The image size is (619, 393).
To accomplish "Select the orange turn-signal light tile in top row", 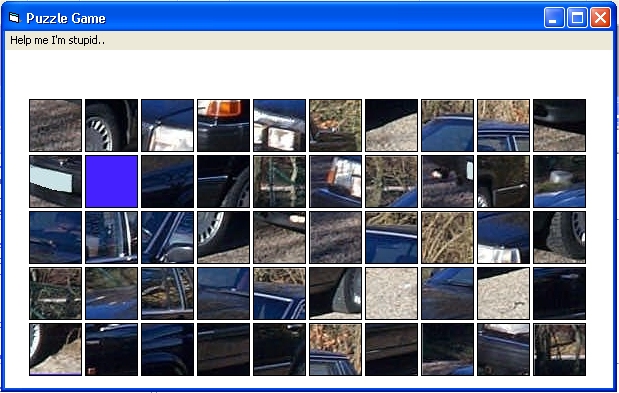I will click(x=223, y=125).
